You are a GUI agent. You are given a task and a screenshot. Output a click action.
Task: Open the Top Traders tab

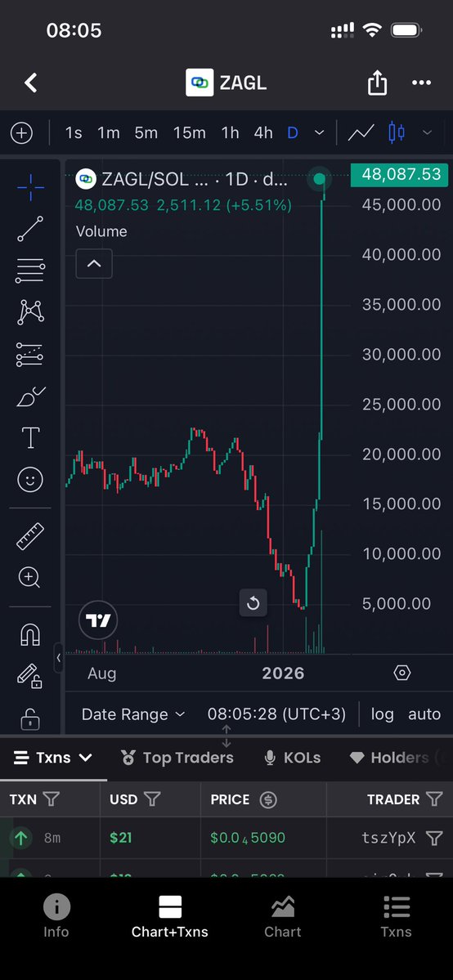pos(177,758)
